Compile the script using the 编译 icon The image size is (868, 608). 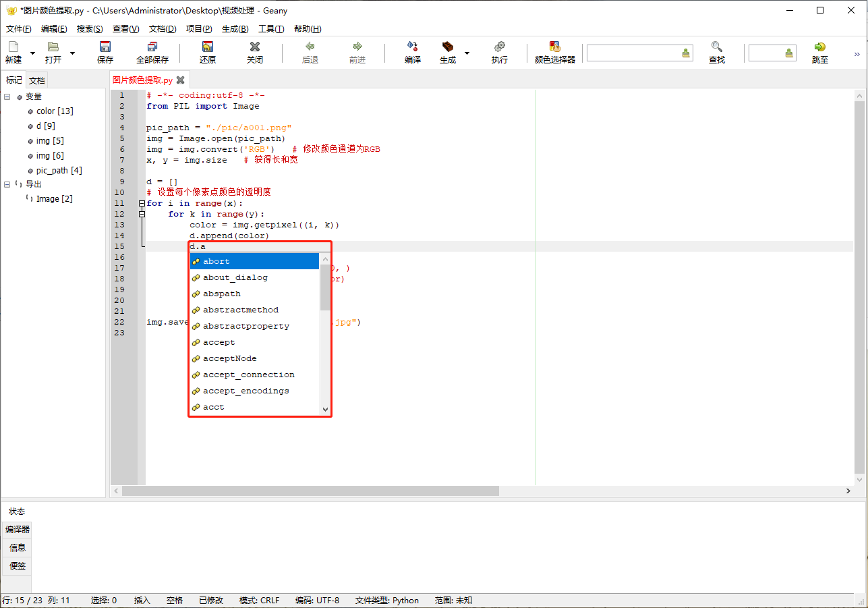point(412,53)
